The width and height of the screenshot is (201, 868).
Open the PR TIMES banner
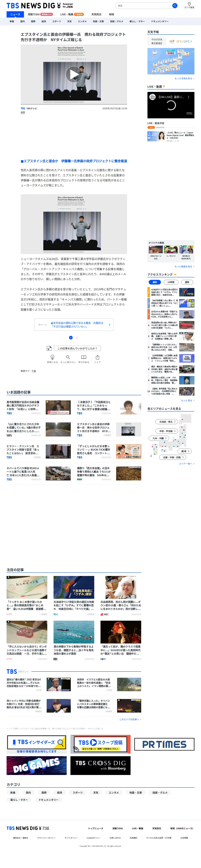(164, 744)
